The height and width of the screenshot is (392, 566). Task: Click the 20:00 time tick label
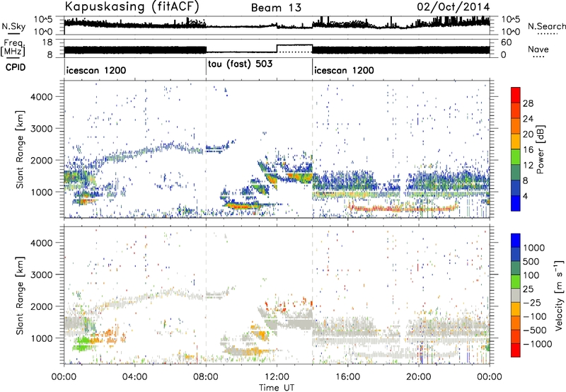(x=419, y=377)
